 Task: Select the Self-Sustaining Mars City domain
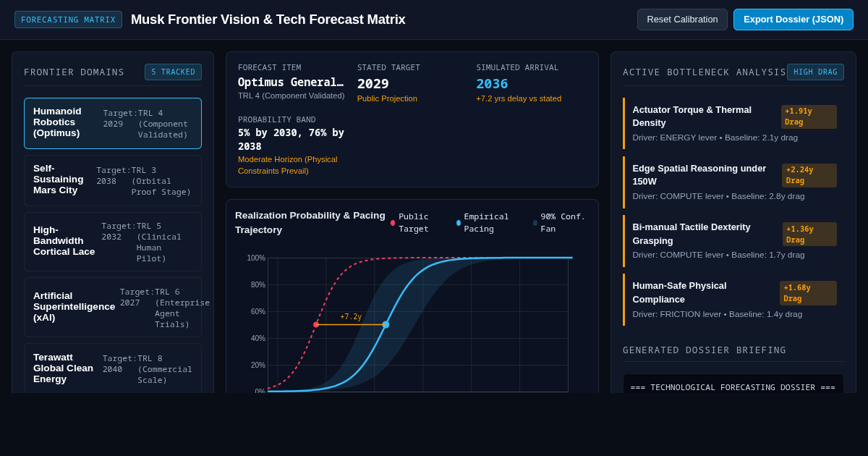[x=113, y=180]
